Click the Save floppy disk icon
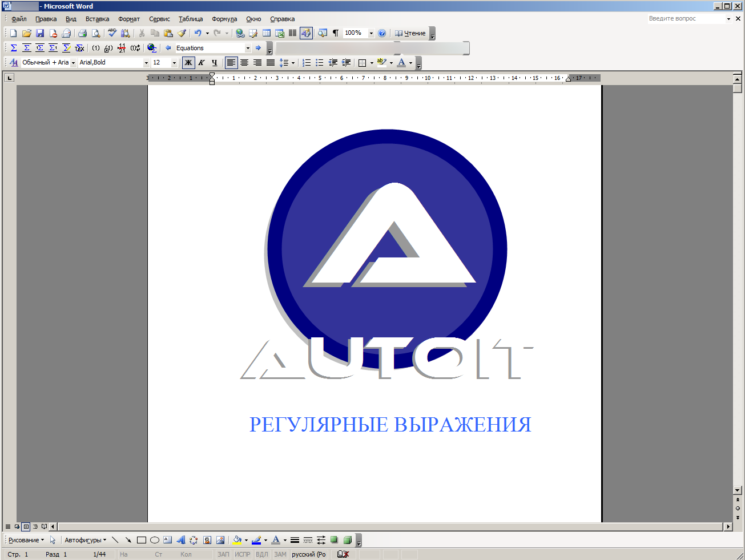The image size is (745, 560). (40, 33)
